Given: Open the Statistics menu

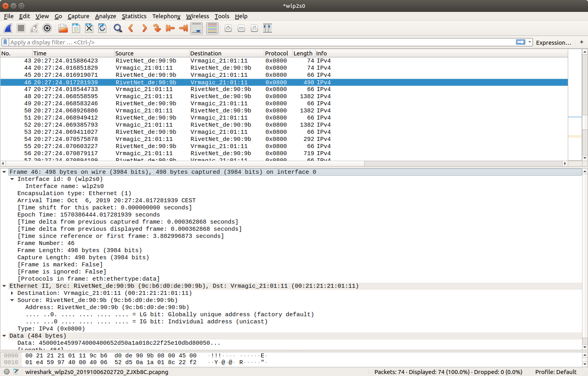Looking at the screenshot, I should tap(134, 16).
